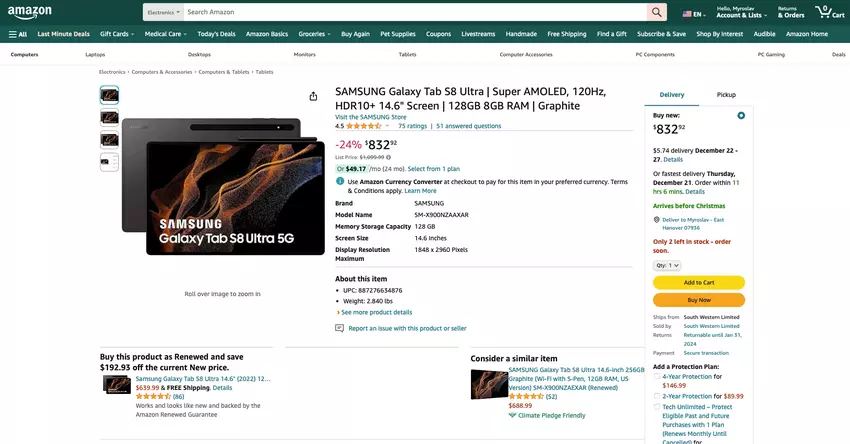This screenshot has width=850, height=444.
Task: Click the search magnifier button
Action: (656, 12)
